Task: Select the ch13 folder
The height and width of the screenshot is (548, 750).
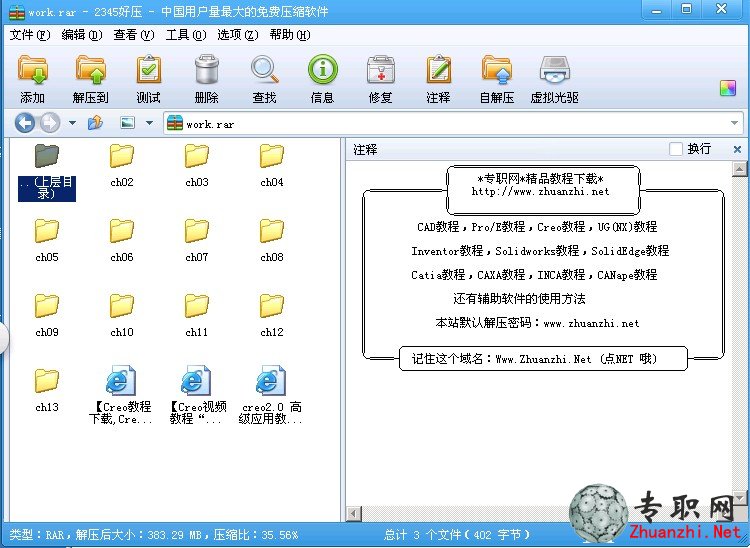Action: [x=47, y=391]
